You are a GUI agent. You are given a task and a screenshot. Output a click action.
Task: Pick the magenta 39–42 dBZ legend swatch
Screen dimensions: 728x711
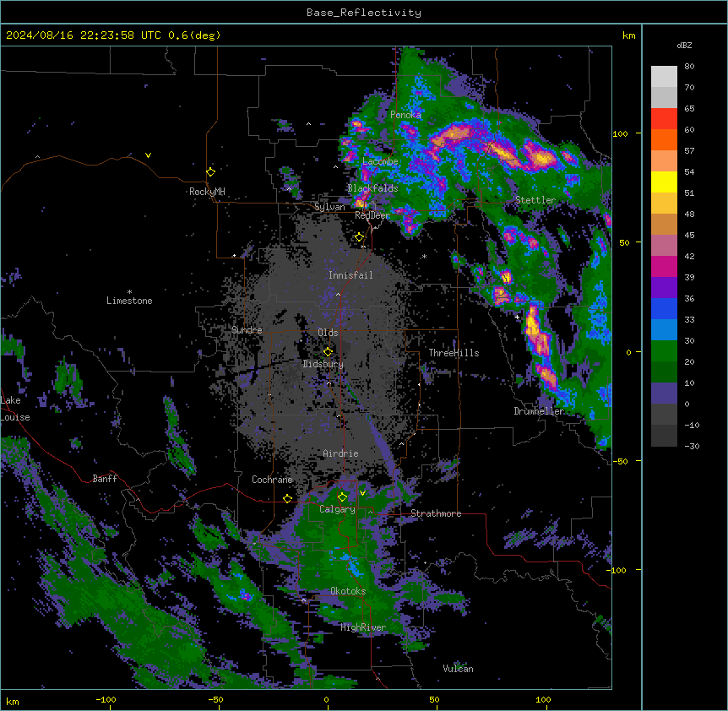664,266
